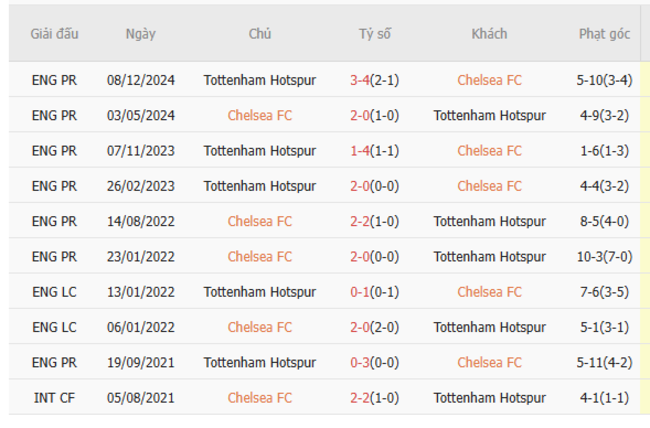Click Chelsea FC in the 03/05/2024 row
This screenshot has height=428, width=650.
260,115
